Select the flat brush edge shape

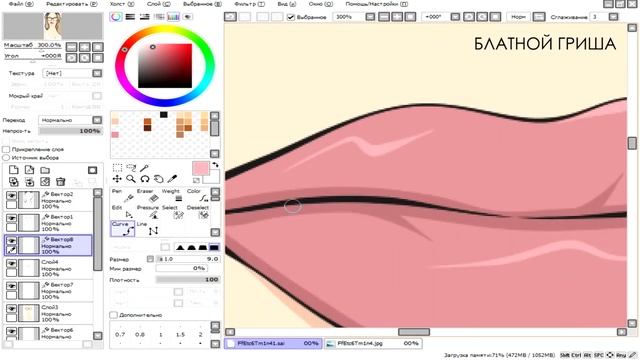point(214,247)
